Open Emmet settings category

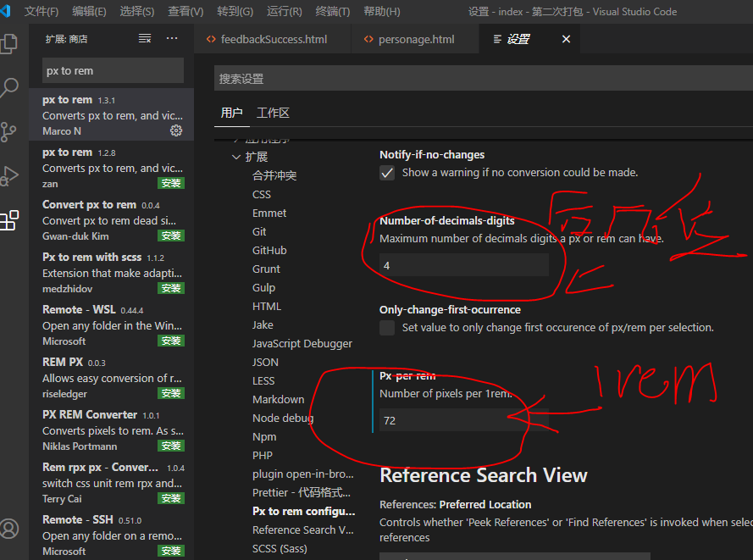tap(269, 213)
